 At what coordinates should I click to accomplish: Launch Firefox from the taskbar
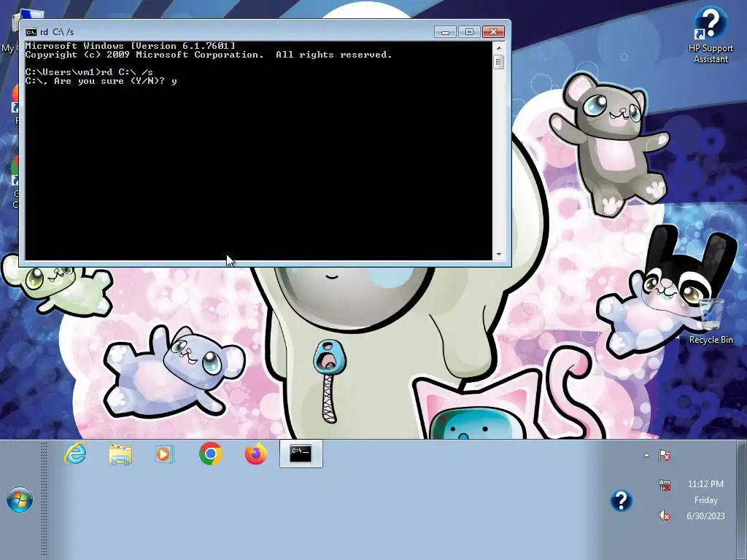point(256,454)
